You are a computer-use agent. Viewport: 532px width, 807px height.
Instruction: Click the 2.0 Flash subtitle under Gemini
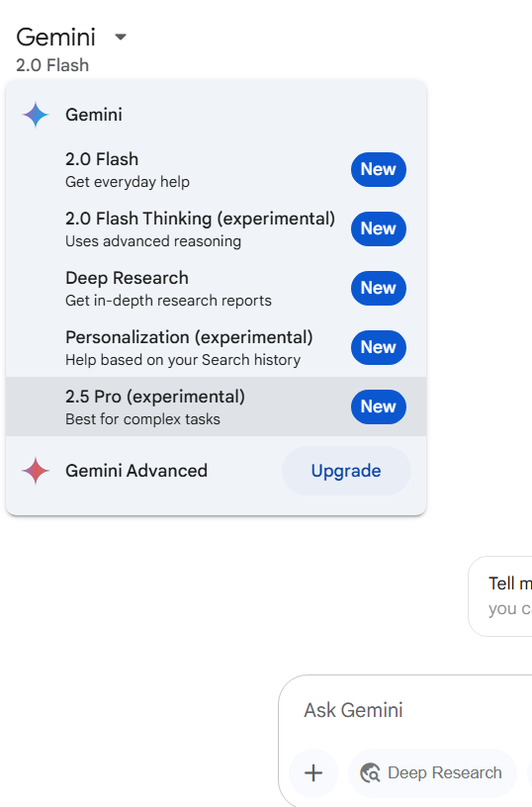pyautogui.click(x=52, y=65)
